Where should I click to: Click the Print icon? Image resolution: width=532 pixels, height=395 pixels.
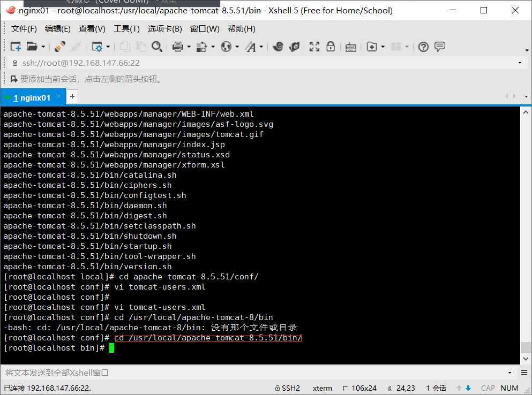[x=177, y=47]
